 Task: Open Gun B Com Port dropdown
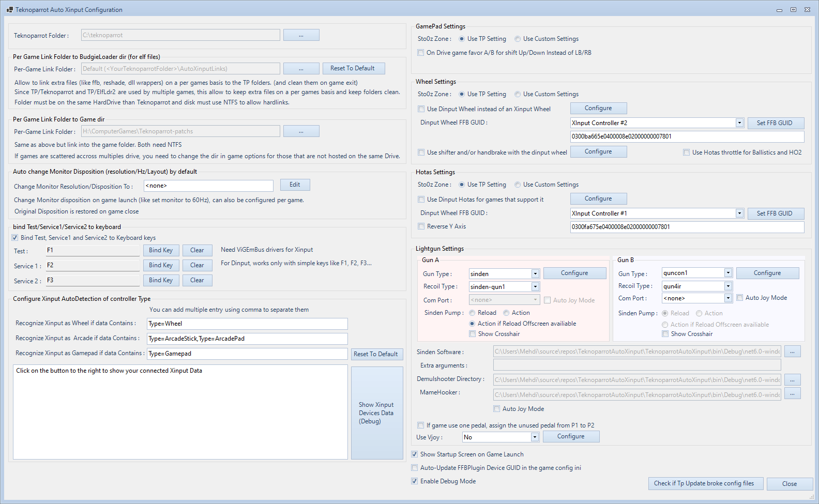(728, 298)
